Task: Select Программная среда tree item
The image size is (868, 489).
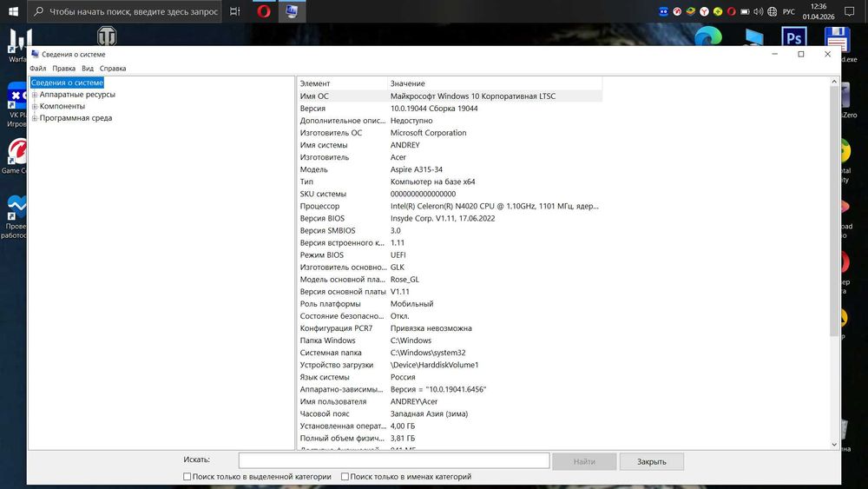Action: pyautogui.click(x=76, y=118)
